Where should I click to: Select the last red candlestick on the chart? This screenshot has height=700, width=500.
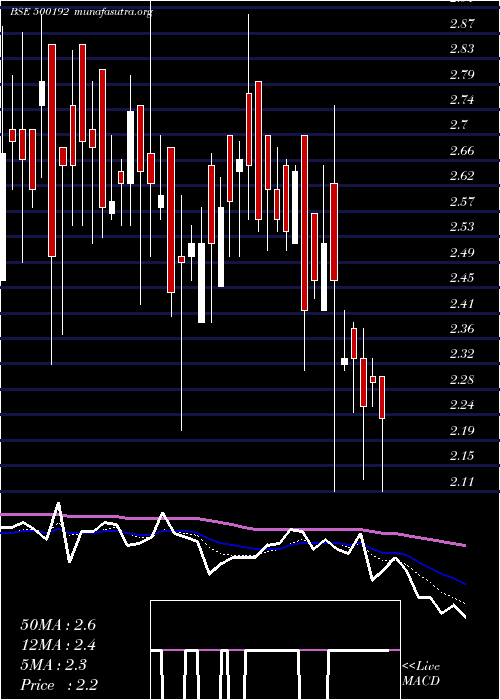(382, 397)
